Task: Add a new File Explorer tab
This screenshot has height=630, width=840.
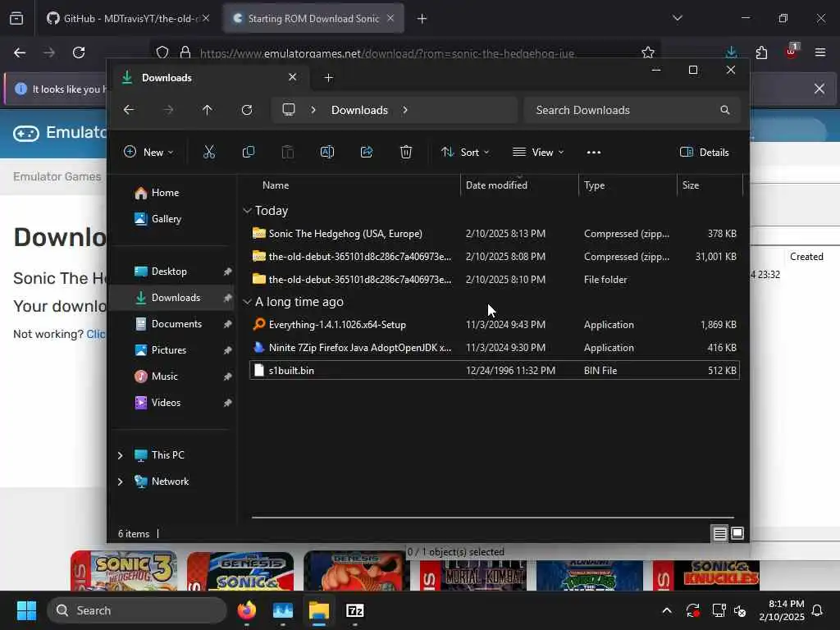Action: [328, 78]
